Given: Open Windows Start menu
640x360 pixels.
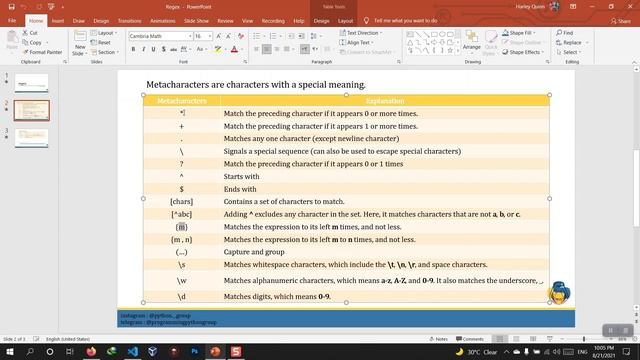Looking at the screenshot, I should [x=10, y=351].
